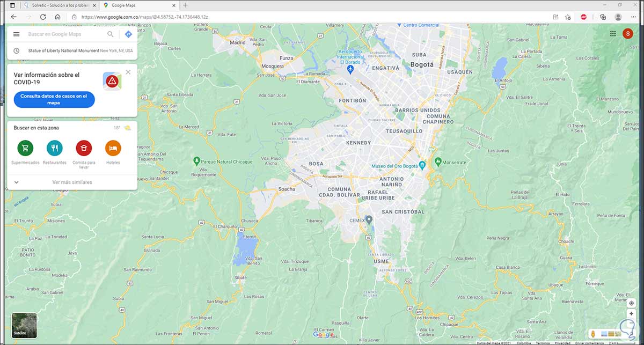Select the Hoteles category icon
This screenshot has width=644, height=345.
[x=113, y=148]
